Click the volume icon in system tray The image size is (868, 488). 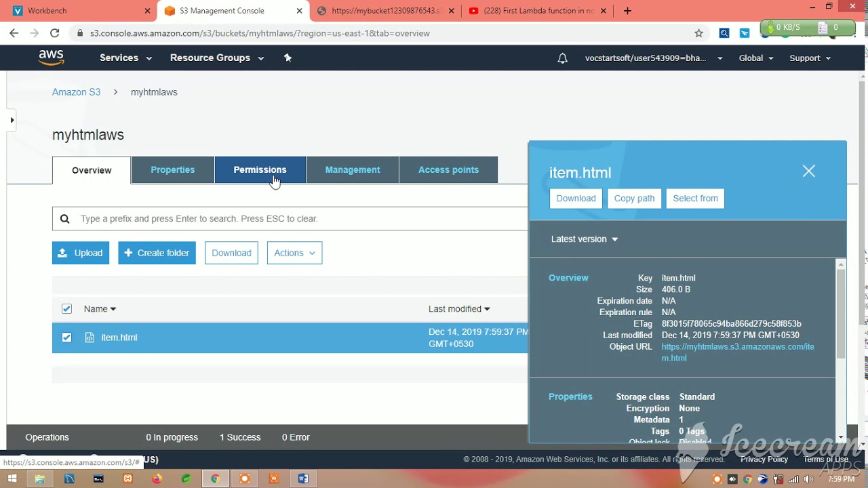pyautogui.click(x=808, y=479)
